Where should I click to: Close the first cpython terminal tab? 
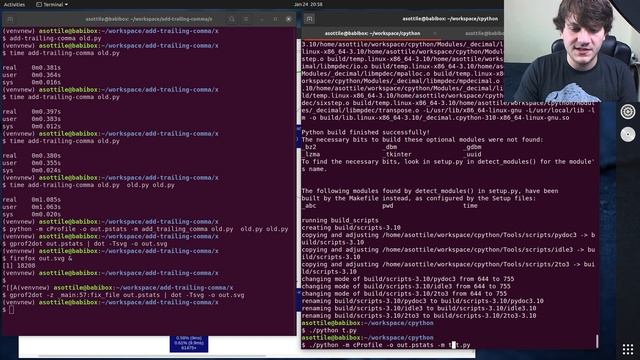[x=435, y=33]
